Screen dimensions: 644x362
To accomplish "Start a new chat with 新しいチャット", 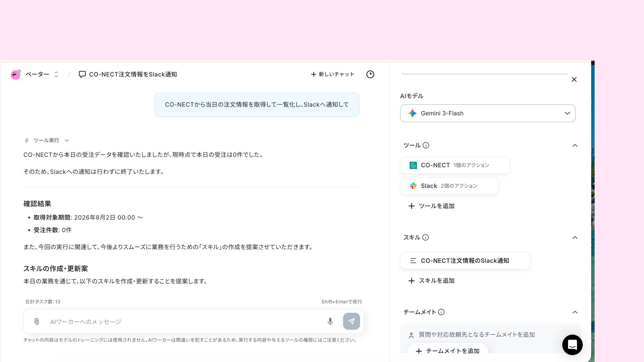I will [332, 74].
